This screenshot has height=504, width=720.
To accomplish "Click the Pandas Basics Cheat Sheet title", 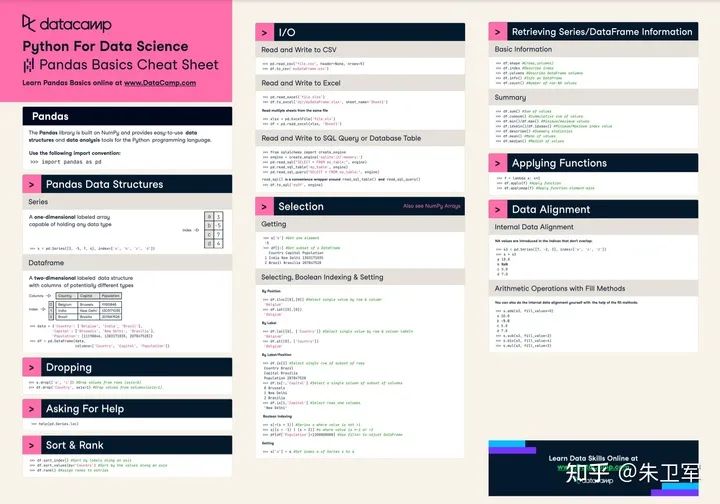I will pyautogui.click(x=129, y=65).
